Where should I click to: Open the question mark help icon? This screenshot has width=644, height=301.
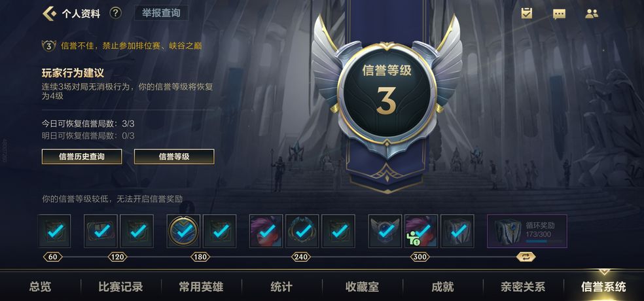pyautogui.click(x=115, y=13)
